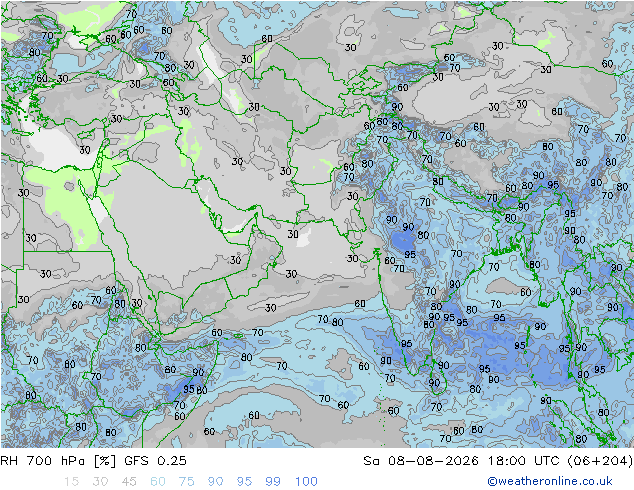Click the weatheronline.co.uk copyright link

click(550, 481)
